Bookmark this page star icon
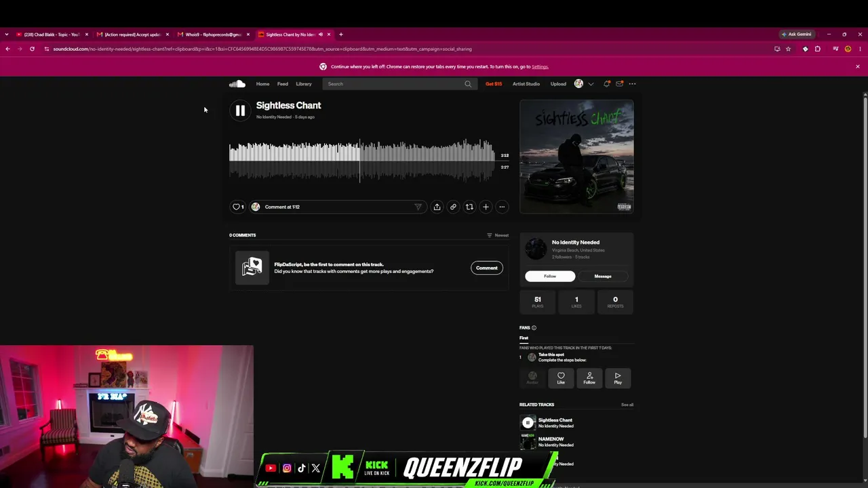The image size is (868, 488). tap(788, 49)
